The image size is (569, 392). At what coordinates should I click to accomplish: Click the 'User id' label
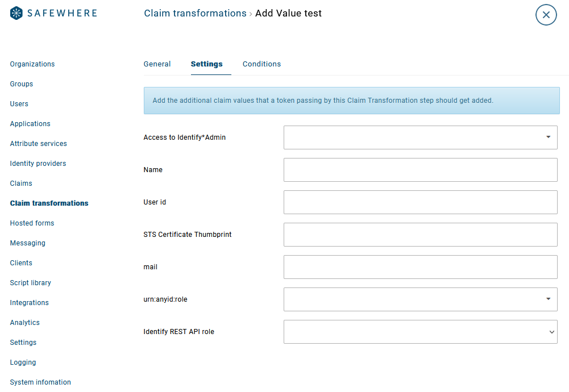pos(155,202)
